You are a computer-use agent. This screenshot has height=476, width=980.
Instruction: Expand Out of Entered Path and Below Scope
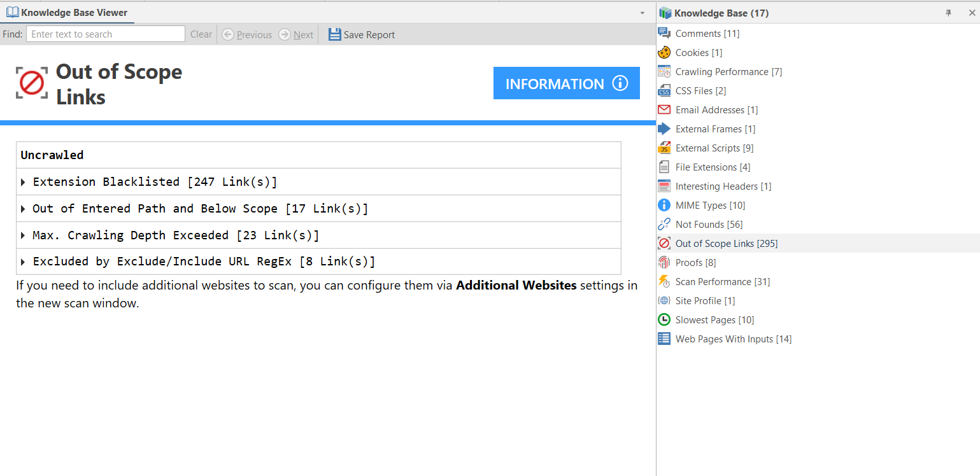click(x=24, y=208)
